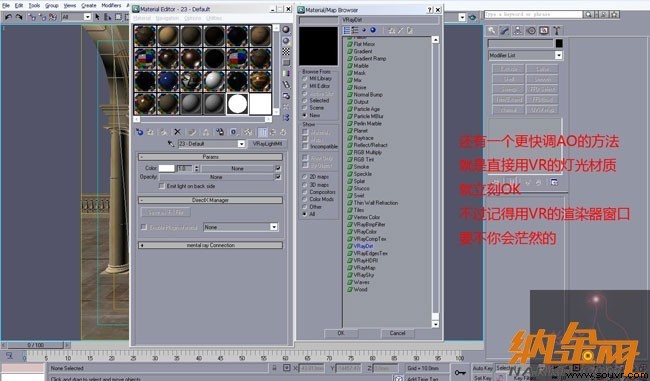
Task: Select the All maps radio button
Action: click(305, 214)
